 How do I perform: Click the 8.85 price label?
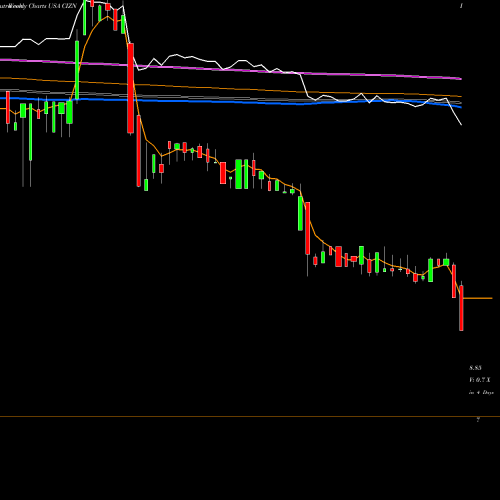point(475,368)
